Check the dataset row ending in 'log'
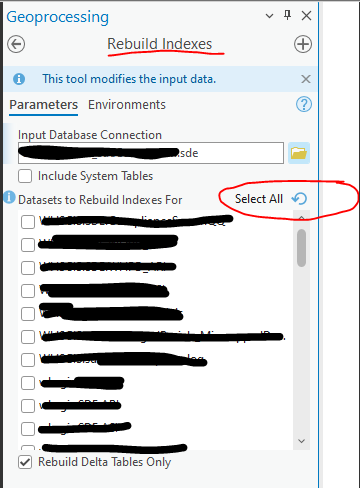Viewport: 360px width, 488px height. pyautogui.click(x=28, y=360)
